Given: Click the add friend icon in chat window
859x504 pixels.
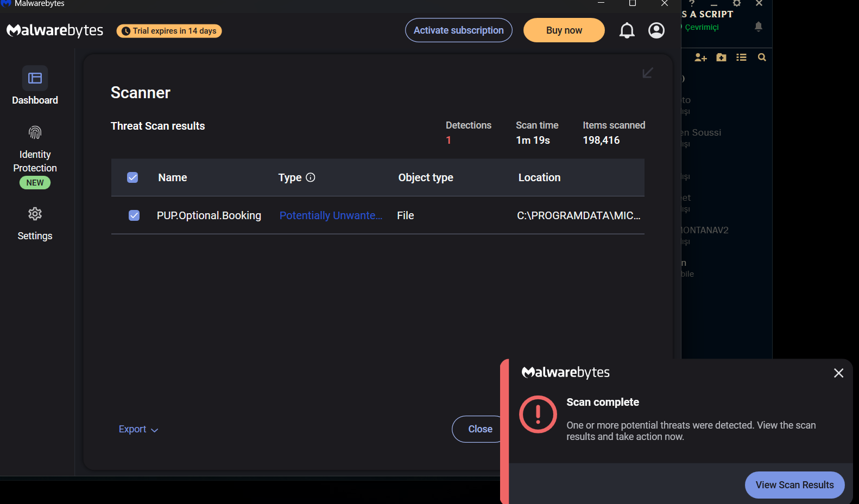Looking at the screenshot, I should [700, 58].
